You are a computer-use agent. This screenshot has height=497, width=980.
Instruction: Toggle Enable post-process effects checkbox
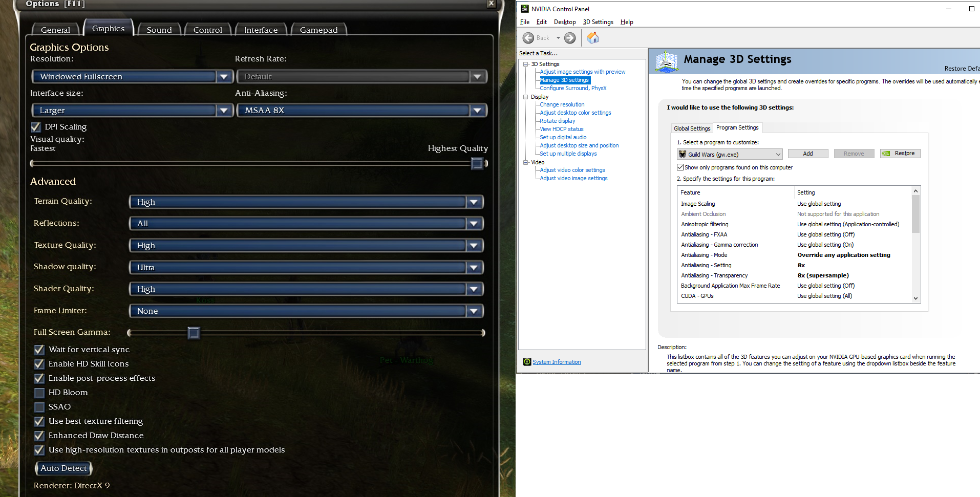(39, 378)
